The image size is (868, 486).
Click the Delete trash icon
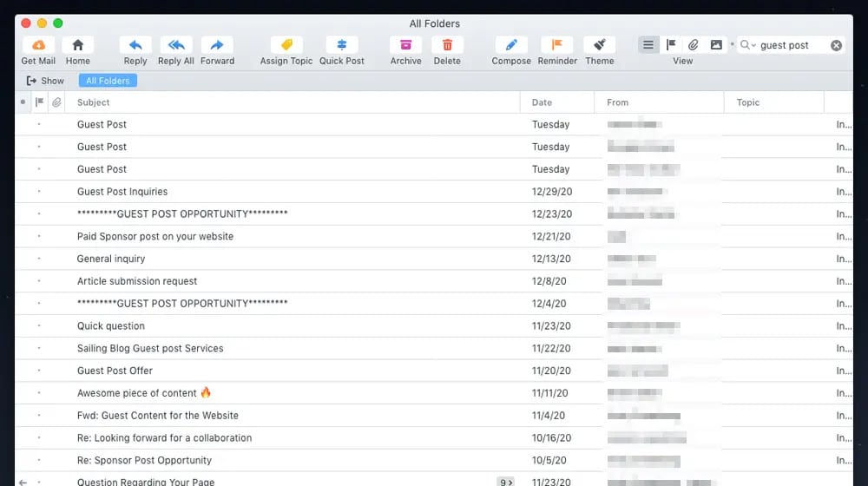click(447, 45)
